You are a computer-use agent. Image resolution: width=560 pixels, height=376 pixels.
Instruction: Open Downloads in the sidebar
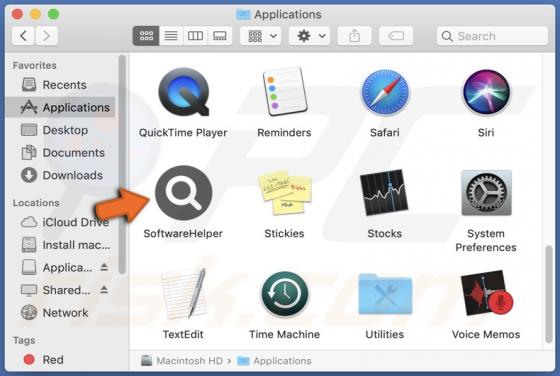click(x=60, y=175)
